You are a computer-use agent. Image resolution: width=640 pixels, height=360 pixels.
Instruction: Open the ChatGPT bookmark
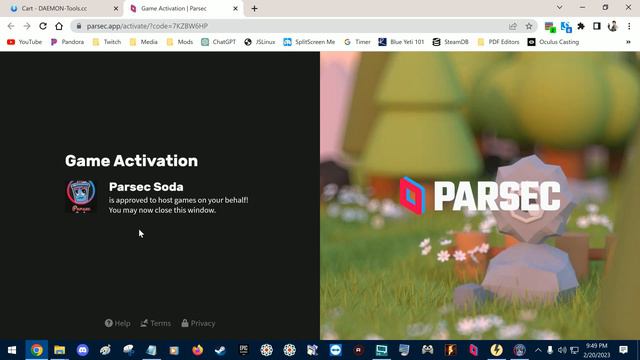[218, 42]
